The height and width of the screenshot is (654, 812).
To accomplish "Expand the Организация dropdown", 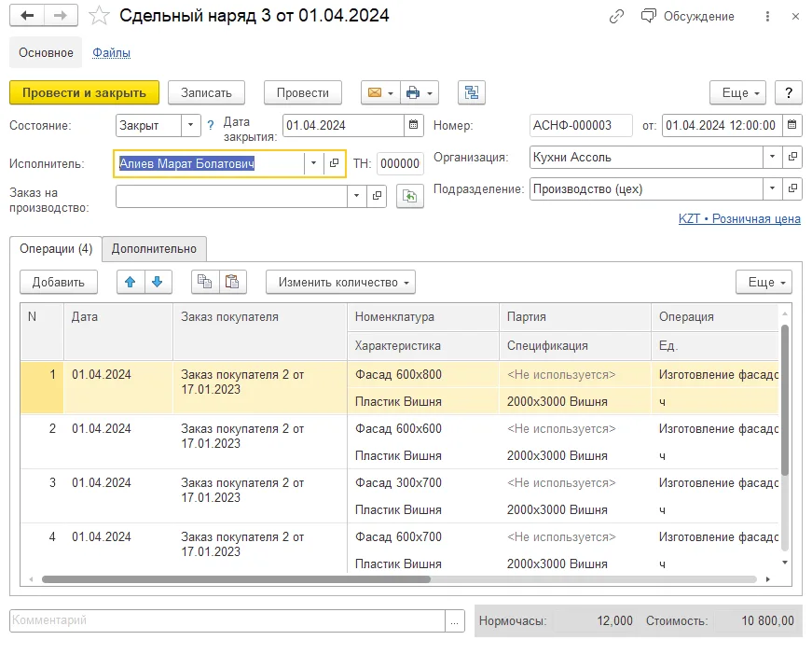I will pos(772,157).
